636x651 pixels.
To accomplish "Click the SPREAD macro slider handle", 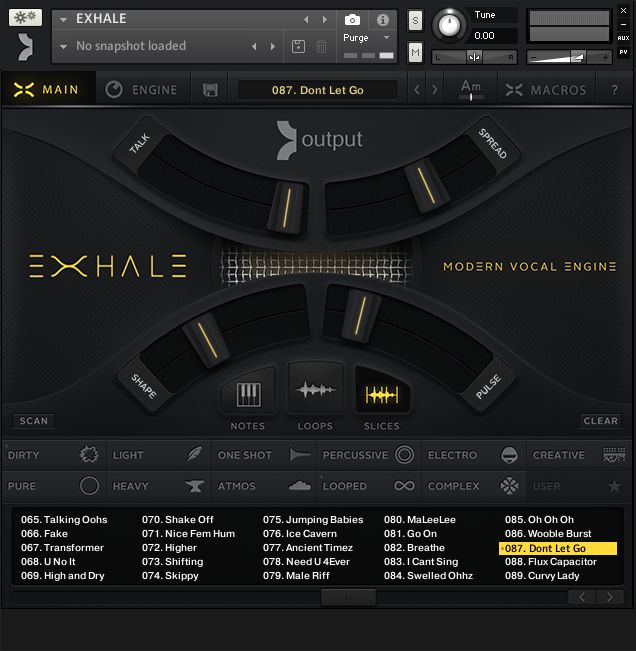I will point(426,186).
